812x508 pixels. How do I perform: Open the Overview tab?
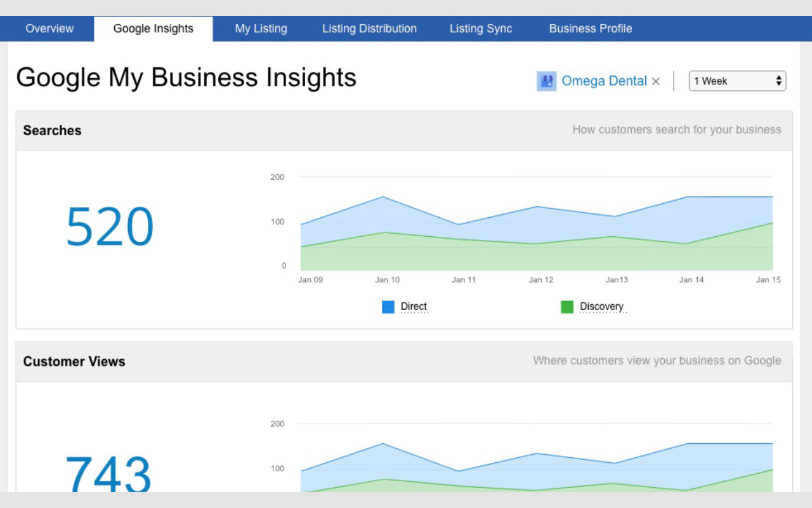pyautogui.click(x=49, y=29)
